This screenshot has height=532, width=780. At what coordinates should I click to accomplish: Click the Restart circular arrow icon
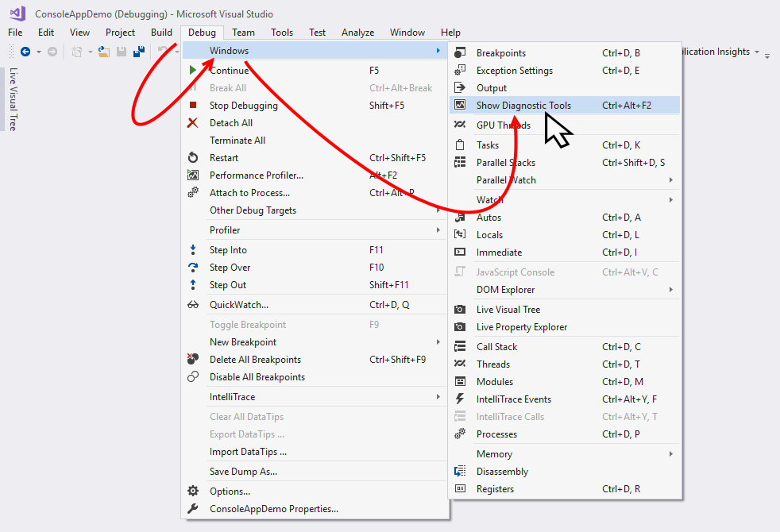[x=193, y=157]
